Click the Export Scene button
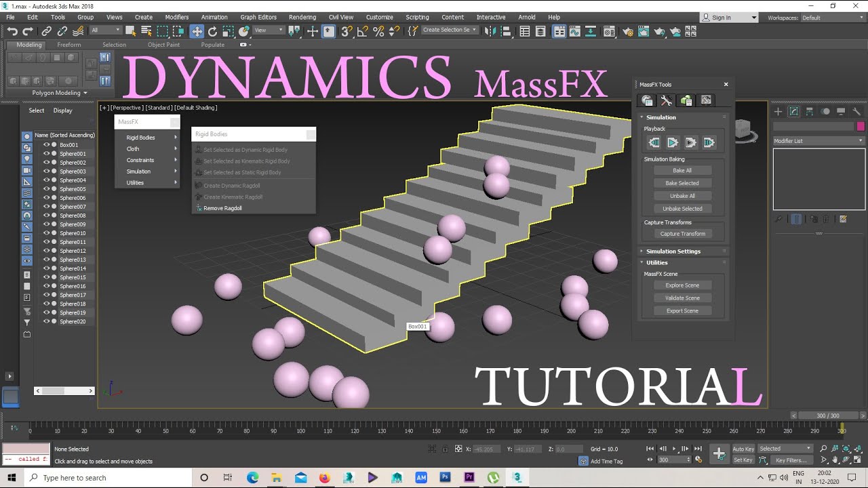The image size is (868, 488). tap(682, 311)
